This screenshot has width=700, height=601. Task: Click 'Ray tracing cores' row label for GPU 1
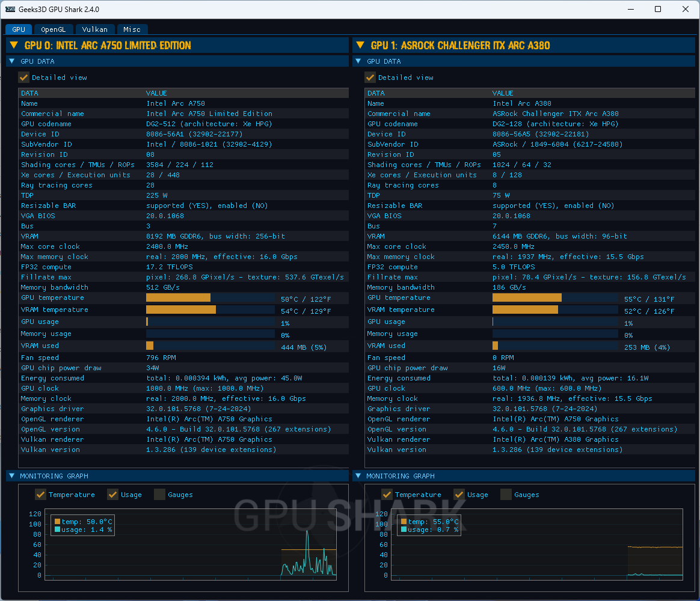(403, 185)
